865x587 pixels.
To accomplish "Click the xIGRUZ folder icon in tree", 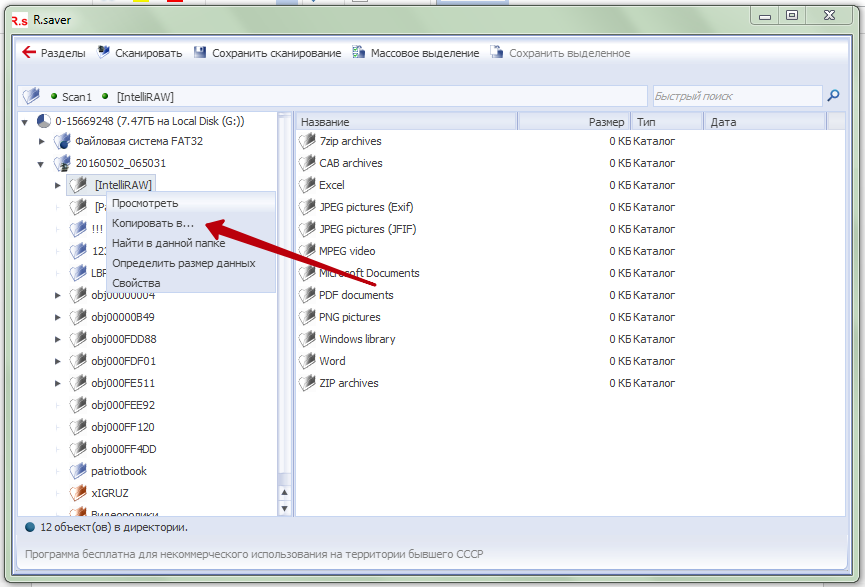I will click(78, 493).
